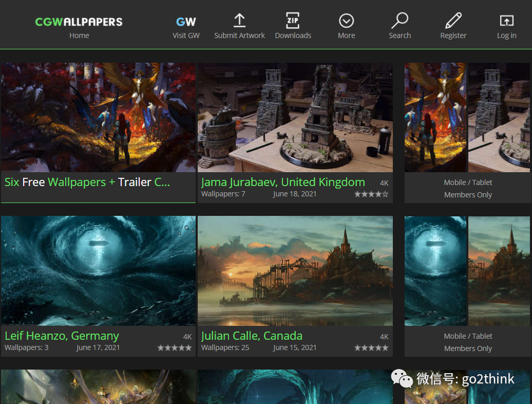Click the star rating for Leif Heanzo
Viewport: 532px width, 404px height.
coord(175,347)
